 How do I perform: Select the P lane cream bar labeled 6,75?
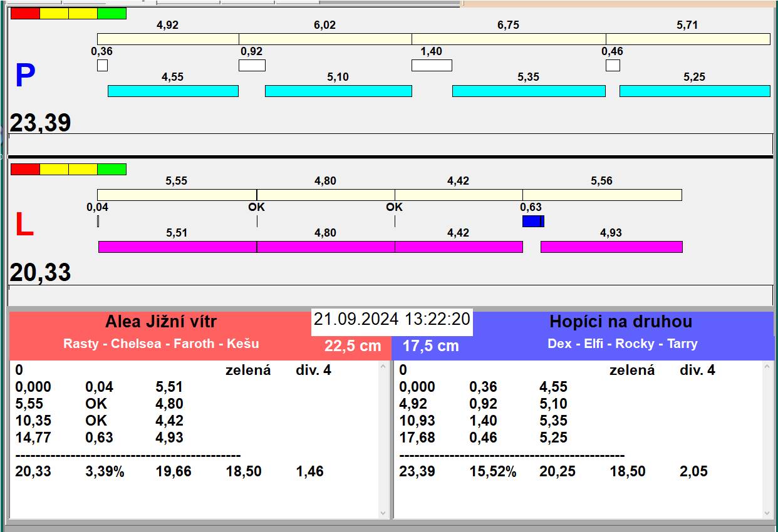(509, 39)
